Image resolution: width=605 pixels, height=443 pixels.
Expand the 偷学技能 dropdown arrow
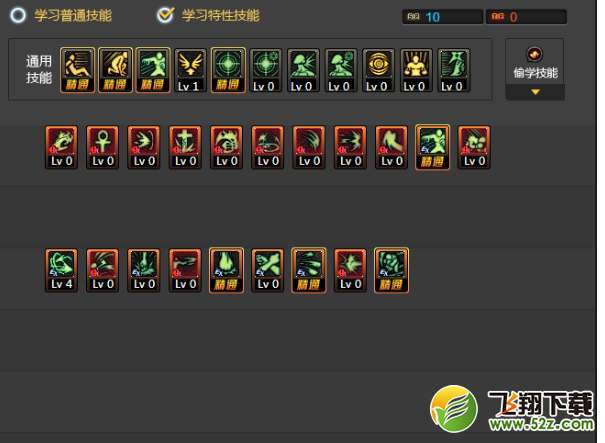[x=535, y=92]
